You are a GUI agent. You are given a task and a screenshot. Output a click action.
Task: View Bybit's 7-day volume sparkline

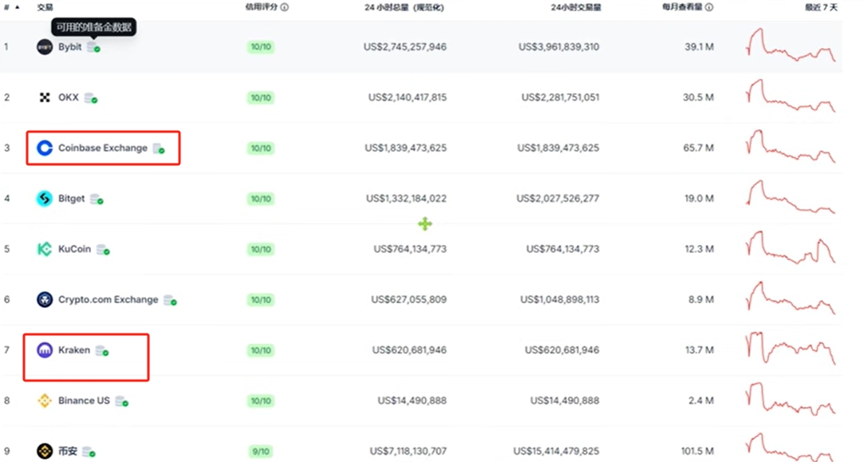point(791,45)
